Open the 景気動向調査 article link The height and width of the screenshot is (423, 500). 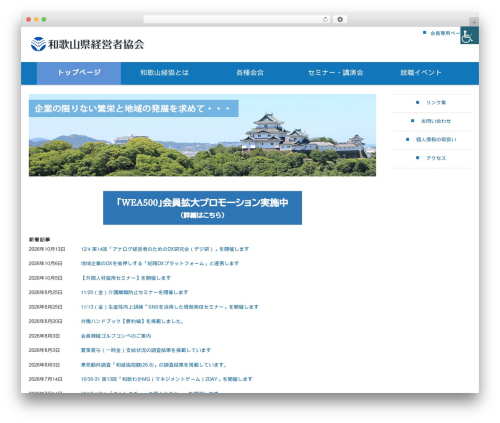154,365
